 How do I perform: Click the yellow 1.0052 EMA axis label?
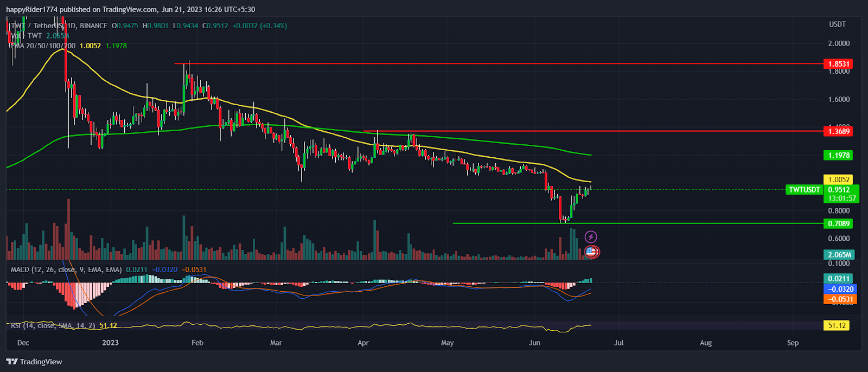tap(838, 179)
